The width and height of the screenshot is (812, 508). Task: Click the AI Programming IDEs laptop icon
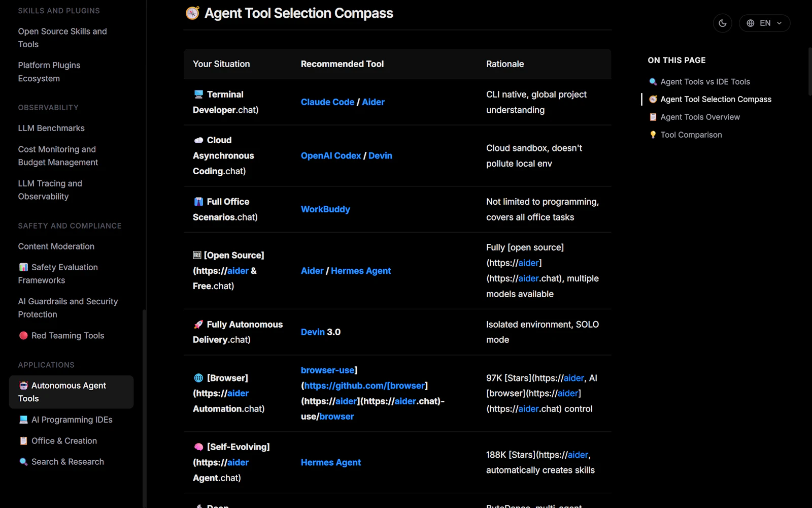tap(23, 420)
